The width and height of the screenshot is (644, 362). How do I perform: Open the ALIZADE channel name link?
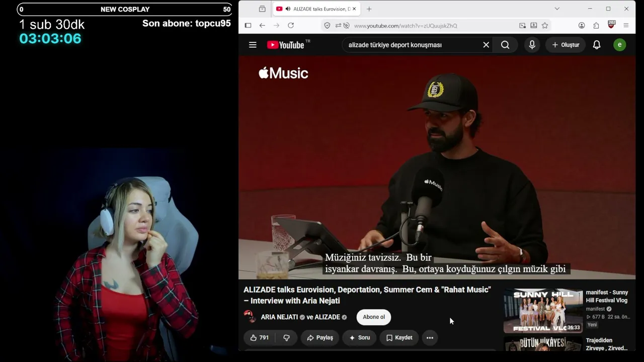click(327, 317)
